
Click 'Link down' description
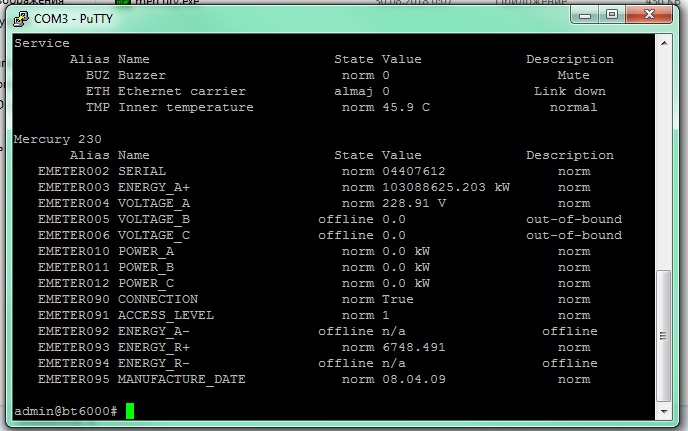coord(570,91)
